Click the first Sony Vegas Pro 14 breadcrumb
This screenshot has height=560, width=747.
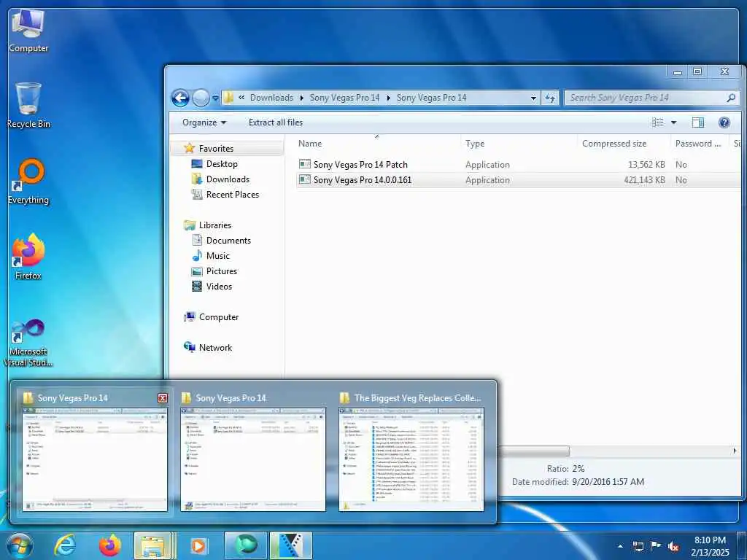344,98
